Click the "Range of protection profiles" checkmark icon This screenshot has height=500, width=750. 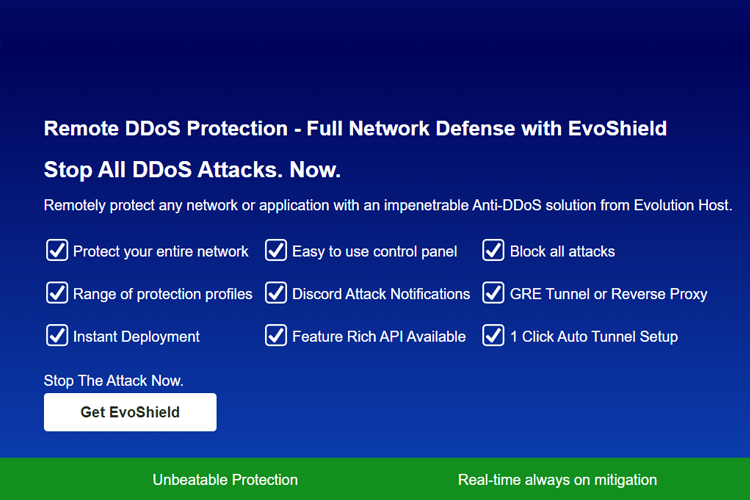coord(57,293)
